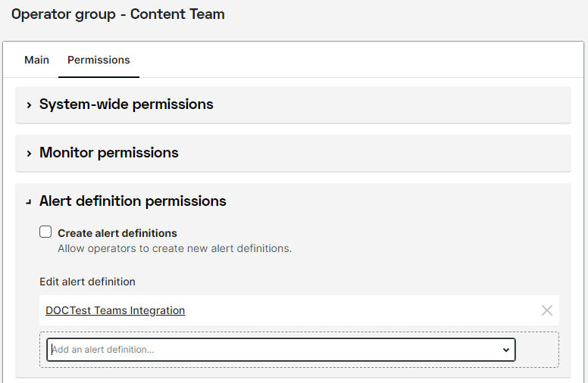Open the DOCTest Teams Integration link
Image resolution: width=588 pixels, height=383 pixels.
(115, 310)
